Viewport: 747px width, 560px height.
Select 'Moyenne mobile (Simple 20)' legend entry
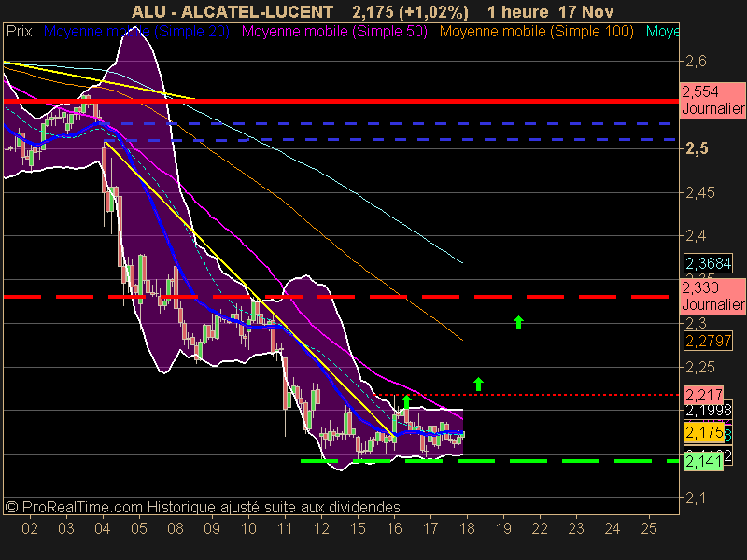pyautogui.click(x=136, y=32)
